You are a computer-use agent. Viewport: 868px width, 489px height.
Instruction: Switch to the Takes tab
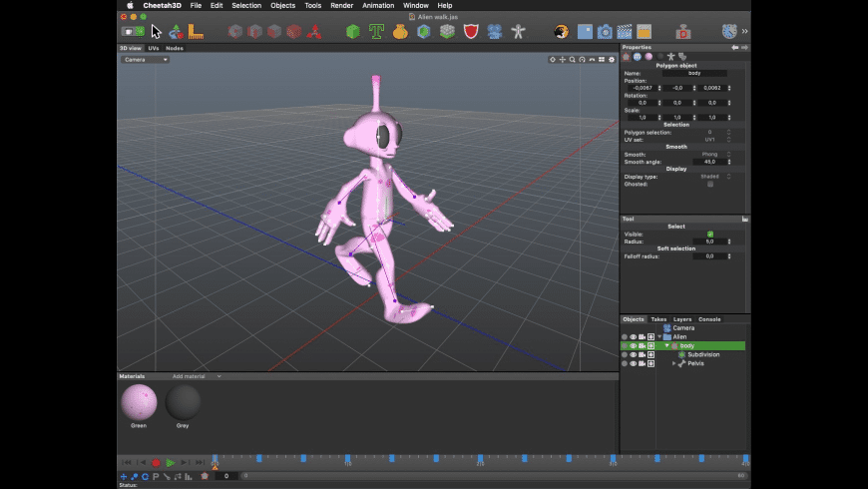coord(658,319)
